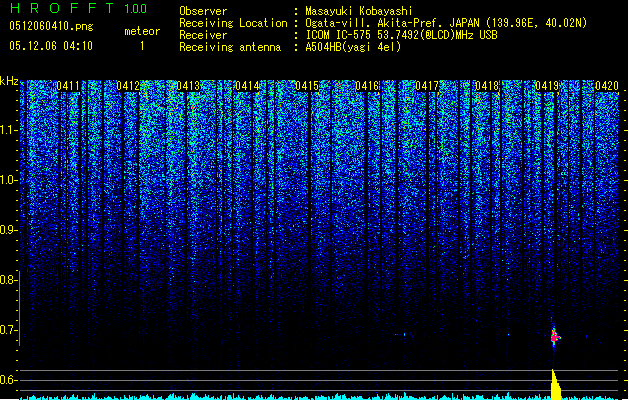
Task: Click the 0419 time marker
Action: [547, 86]
